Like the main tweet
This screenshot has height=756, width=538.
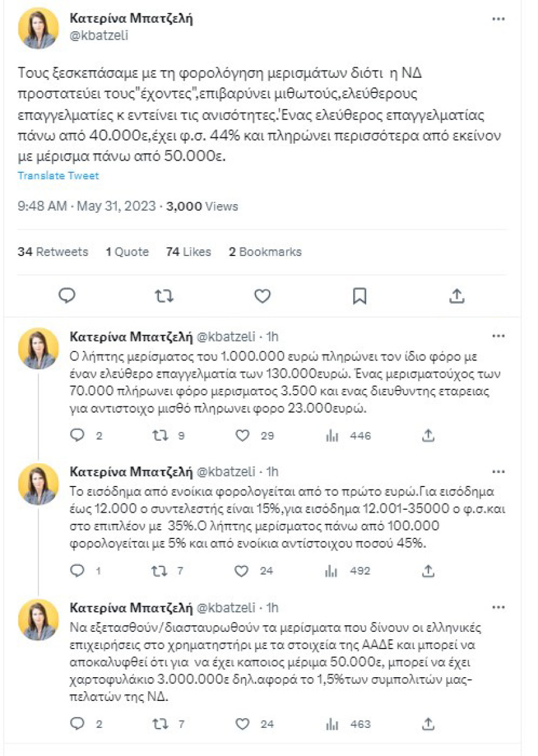pos(262,296)
